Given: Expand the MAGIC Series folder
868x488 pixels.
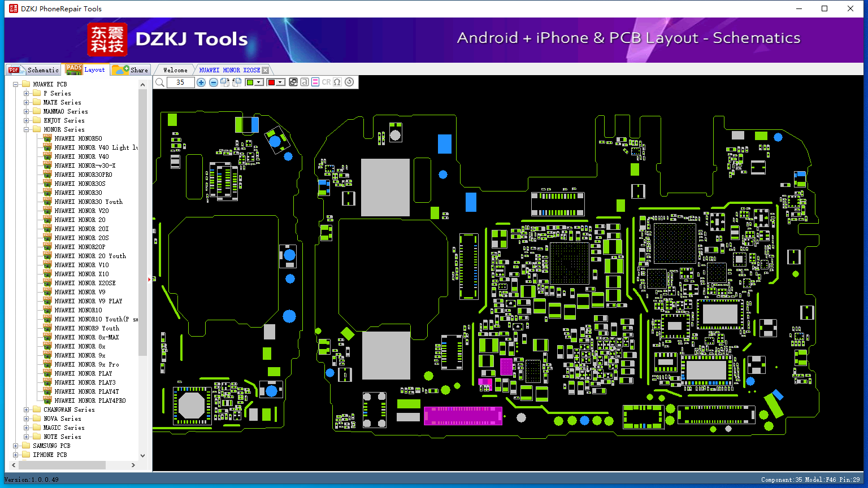Looking at the screenshot, I should (27, 428).
